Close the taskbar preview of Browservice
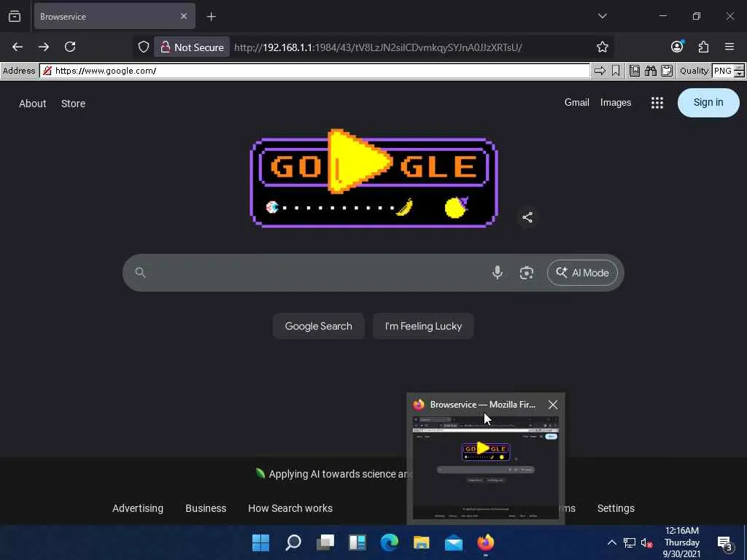The height and width of the screenshot is (560, 747). pos(553,404)
